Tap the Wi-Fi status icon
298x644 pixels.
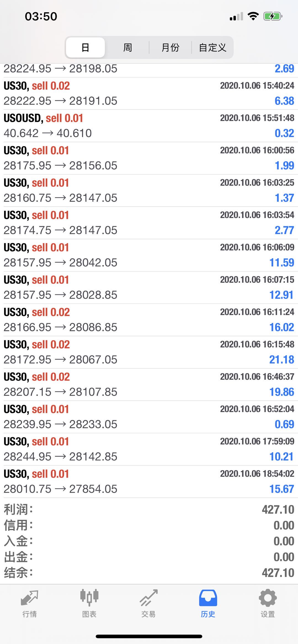point(253,16)
